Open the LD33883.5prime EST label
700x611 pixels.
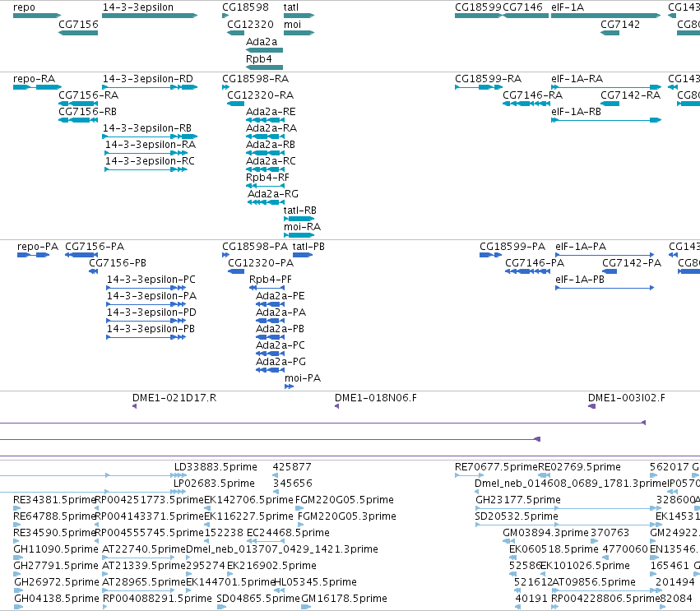[216, 467]
